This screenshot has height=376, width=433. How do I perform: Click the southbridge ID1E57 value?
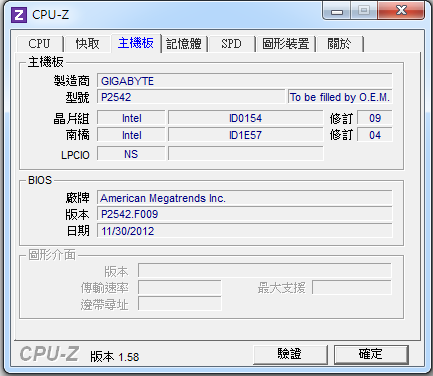245,135
